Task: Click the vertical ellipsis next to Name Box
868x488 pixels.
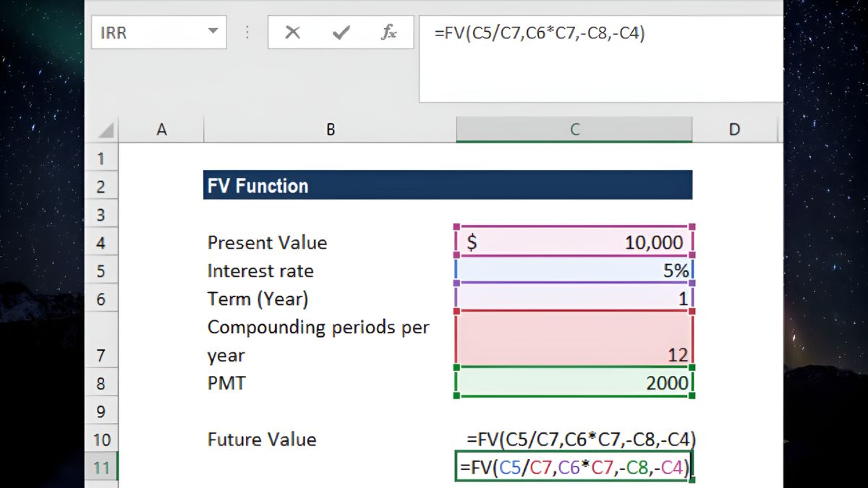Action: tap(247, 32)
